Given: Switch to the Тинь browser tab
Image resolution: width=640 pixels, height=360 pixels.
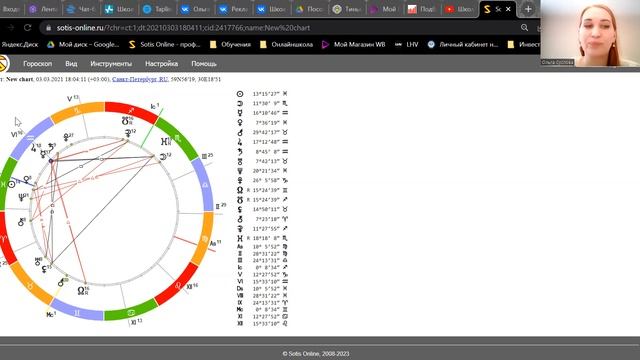Looking at the screenshot, I should 347,9.
